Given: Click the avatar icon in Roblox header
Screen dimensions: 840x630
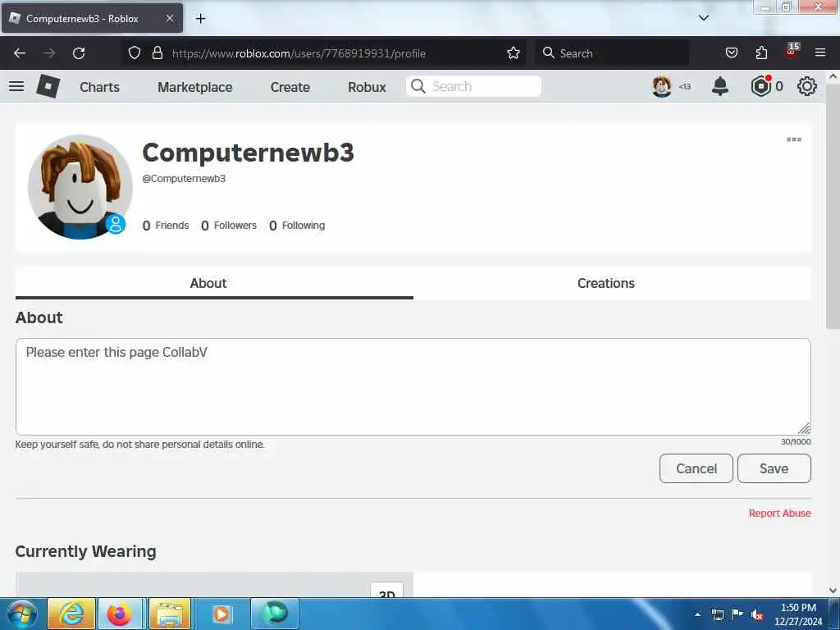Looking at the screenshot, I should click(662, 86).
